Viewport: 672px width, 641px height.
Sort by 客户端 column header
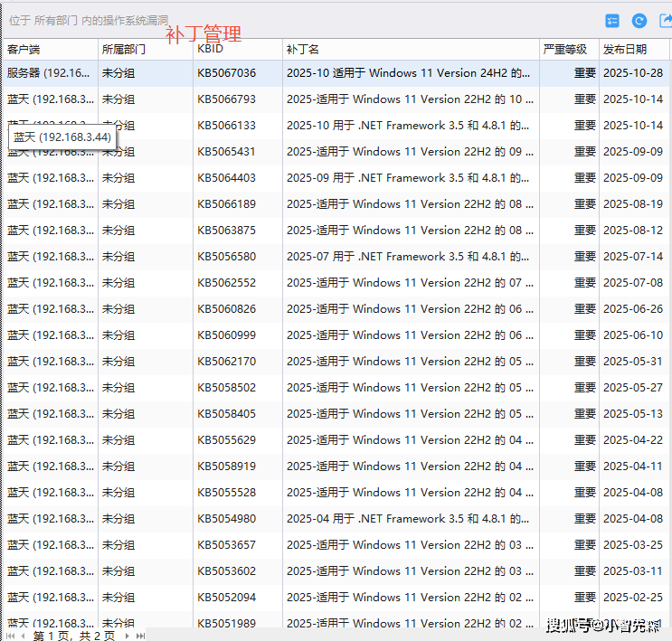24,50
